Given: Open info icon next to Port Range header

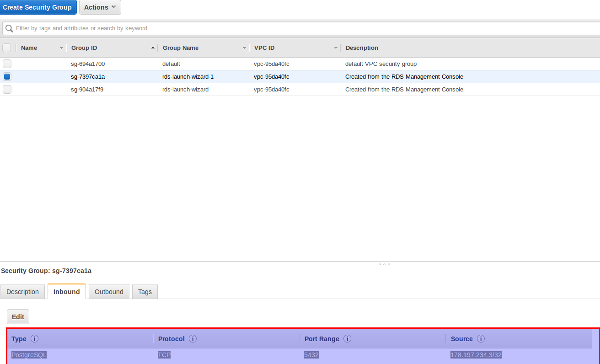Looking at the screenshot, I should [x=347, y=339].
